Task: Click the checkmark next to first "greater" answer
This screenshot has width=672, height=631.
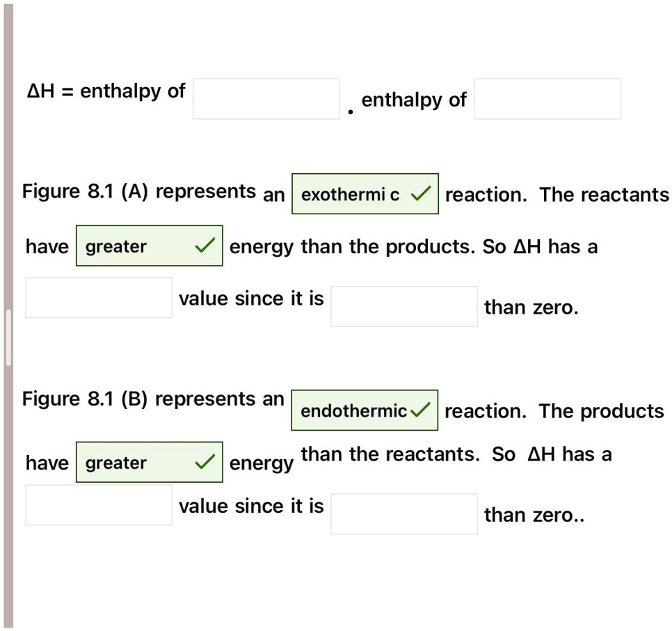Action: coord(205,246)
